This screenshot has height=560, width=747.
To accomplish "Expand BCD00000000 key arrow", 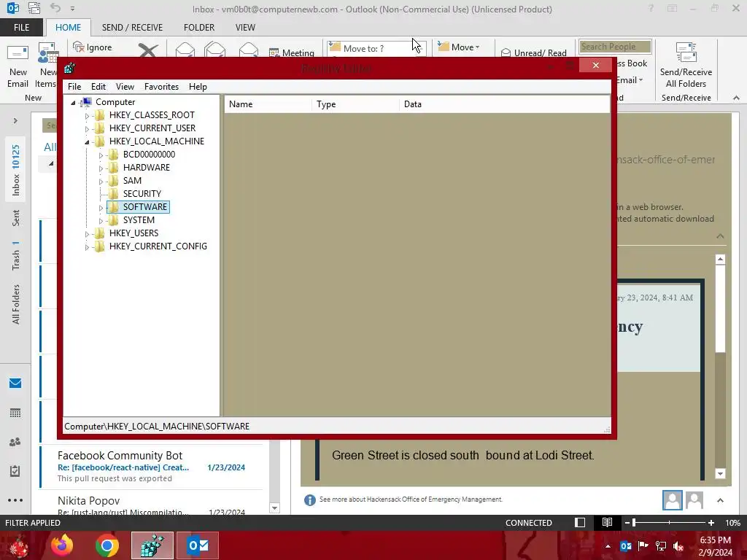I will pos(101,155).
